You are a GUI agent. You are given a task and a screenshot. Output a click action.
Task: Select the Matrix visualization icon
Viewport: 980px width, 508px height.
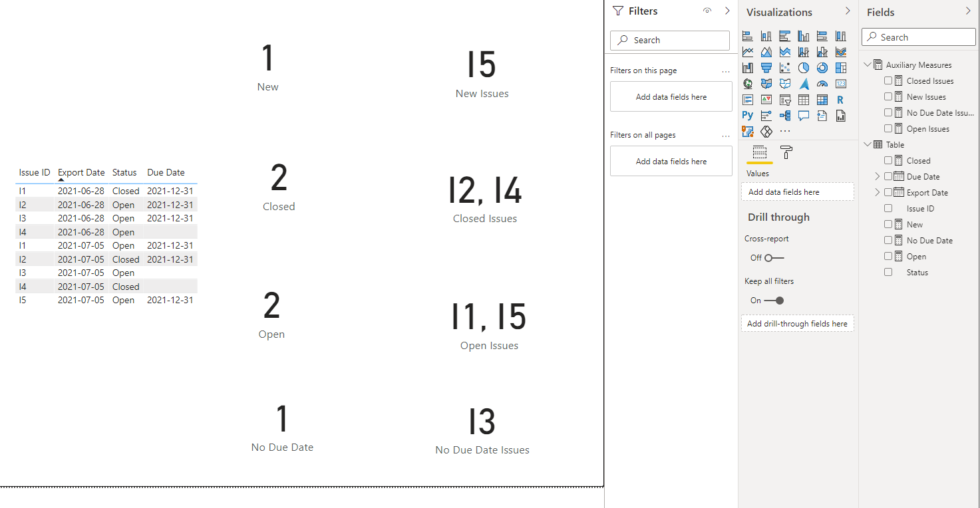point(822,100)
